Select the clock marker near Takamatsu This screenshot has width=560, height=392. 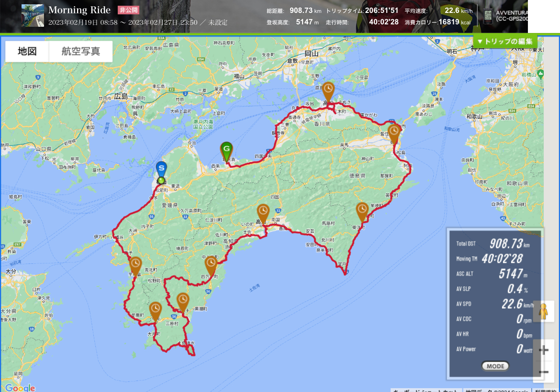[328, 89]
